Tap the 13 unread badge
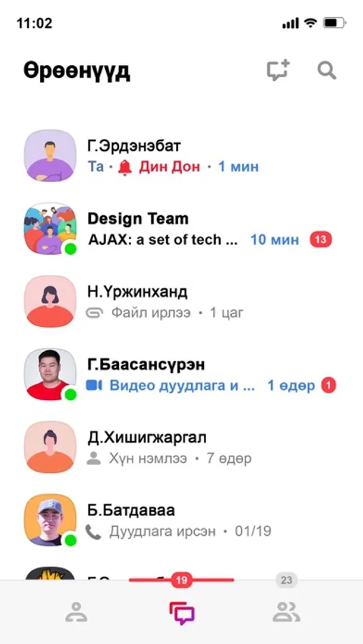363x644 pixels. pos(321,240)
